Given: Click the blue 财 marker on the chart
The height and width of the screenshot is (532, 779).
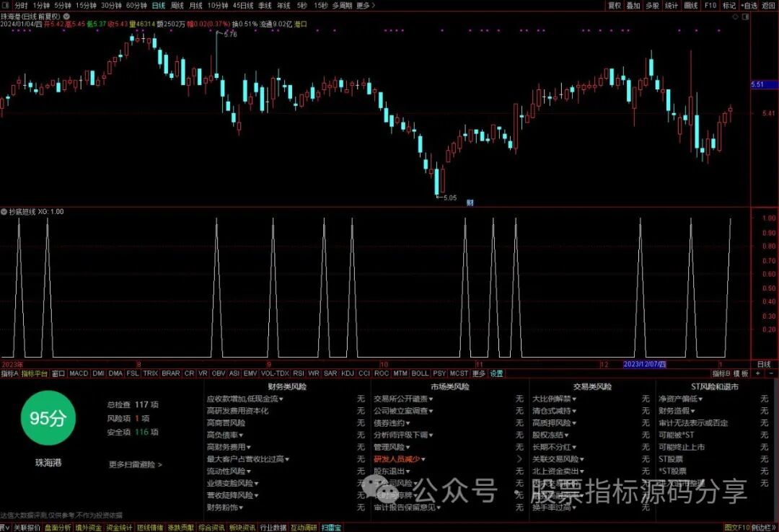Looking at the screenshot, I should click(x=470, y=202).
